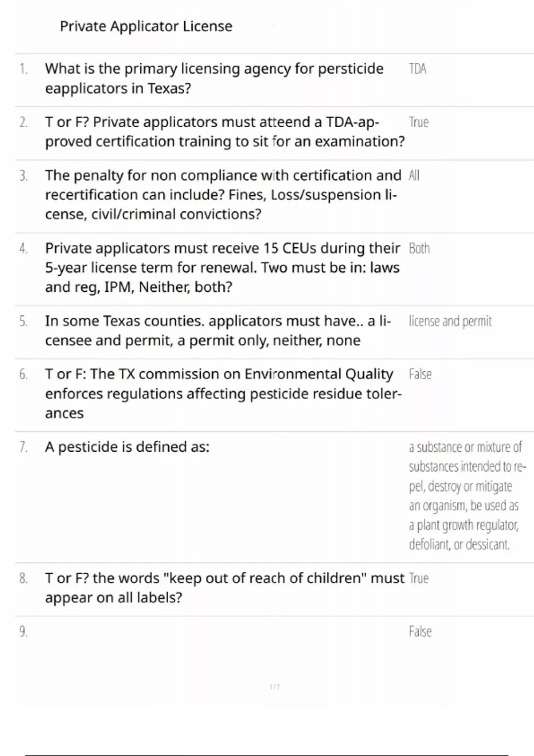534x756 pixels.
Task: Click the "license and permit" answer
Action: click(450, 321)
